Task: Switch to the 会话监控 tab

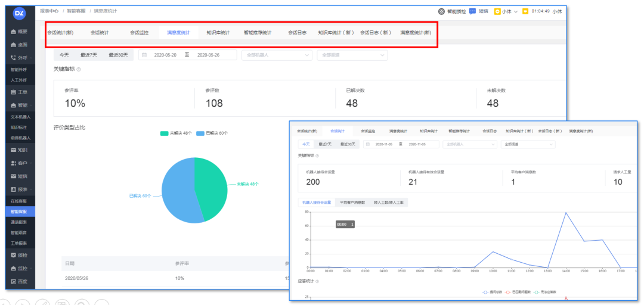Action: 139,32
